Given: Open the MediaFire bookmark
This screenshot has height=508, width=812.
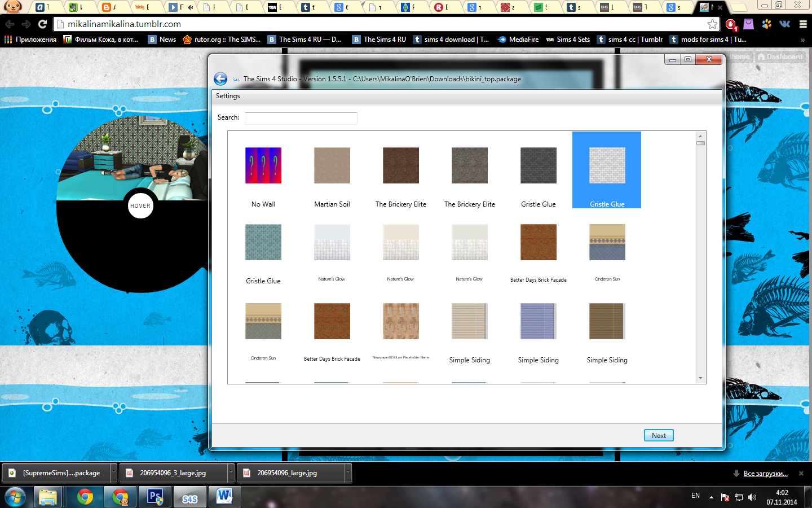Looking at the screenshot, I should pyautogui.click(x=518, y=40).
